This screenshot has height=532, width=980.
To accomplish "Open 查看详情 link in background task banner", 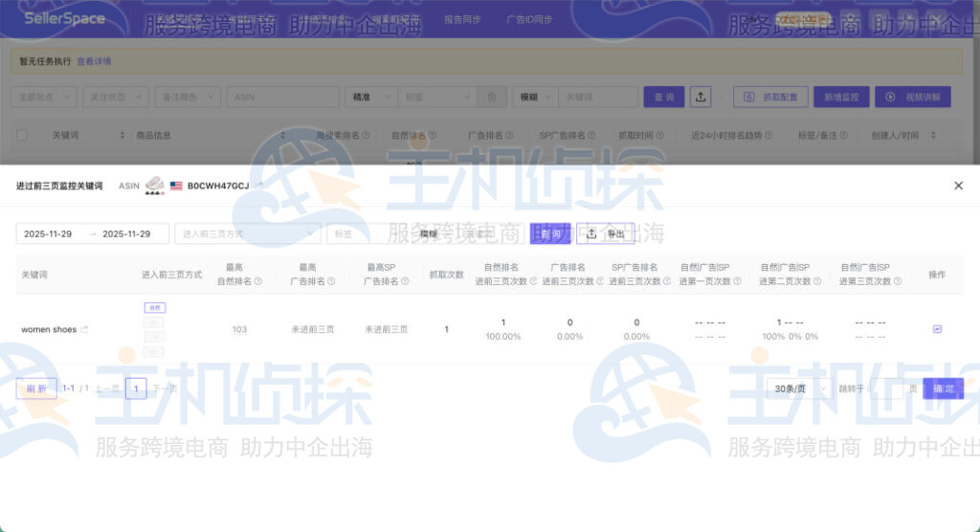I will pyautogui.click(x=94, y=61).
